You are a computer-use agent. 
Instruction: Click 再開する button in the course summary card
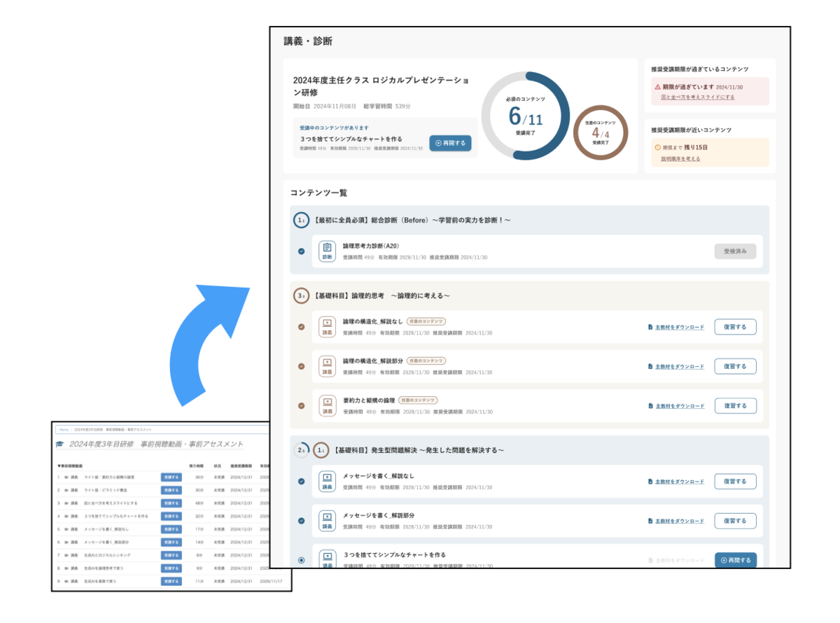point(451,143)
